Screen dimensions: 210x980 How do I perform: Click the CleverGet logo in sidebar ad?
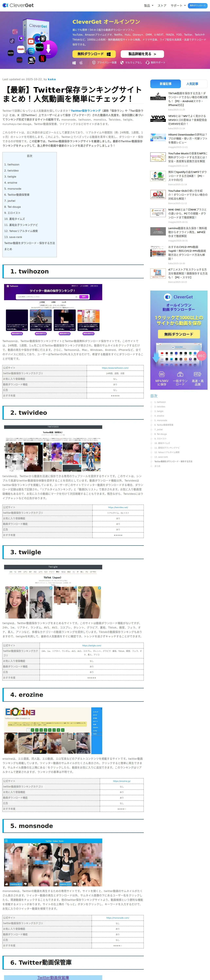point(178,297)
